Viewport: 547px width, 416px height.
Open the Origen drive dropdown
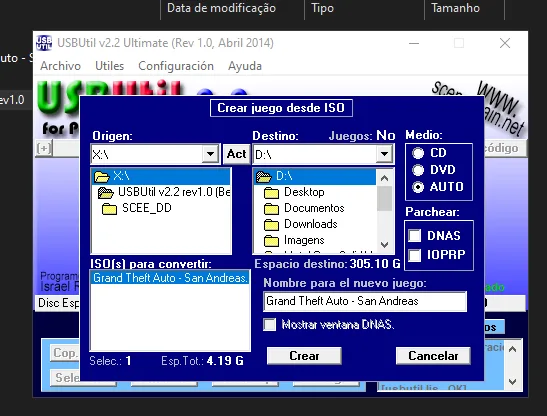click(210, 154)
